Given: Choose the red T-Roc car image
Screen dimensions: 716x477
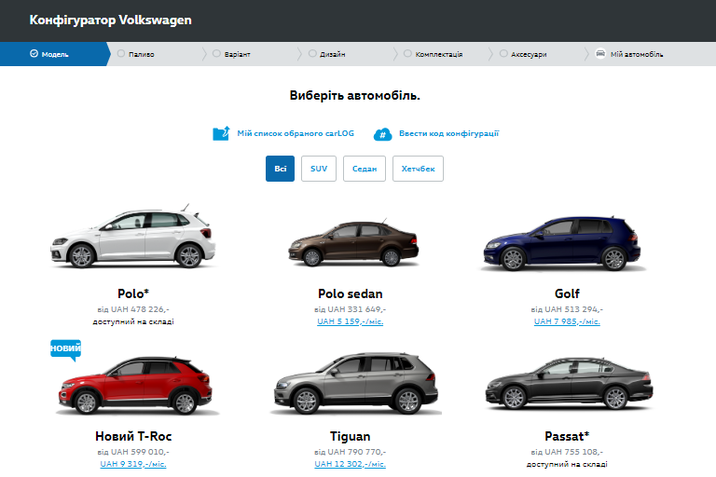Looking at the screenshot, I should pyautogui.click(x=135, y=385).
